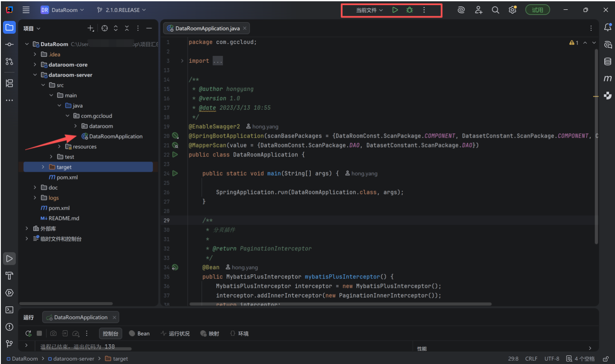Open the Notifications bell
The height and width of the screenshot is (364, 615).
pyautogui.click(x=607, y=28)
